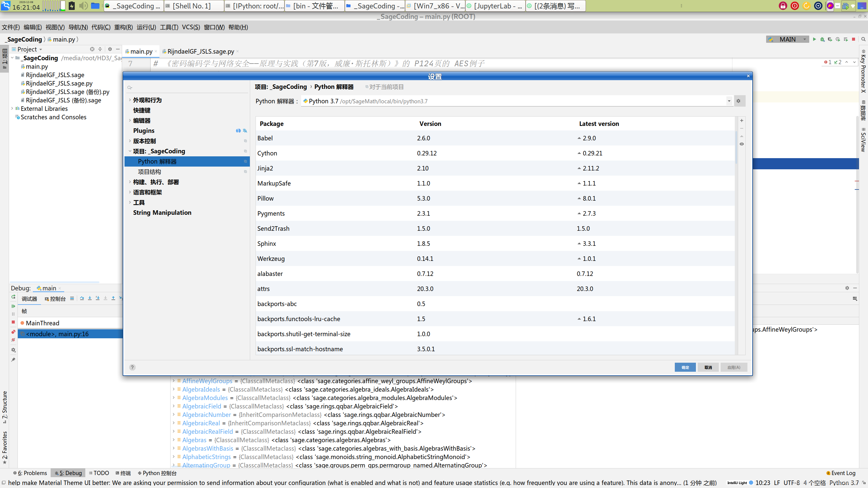The height and width of the screenshot is (488, 868).
Task: Click the 确定 button in settings
Action: click(685, 368)
